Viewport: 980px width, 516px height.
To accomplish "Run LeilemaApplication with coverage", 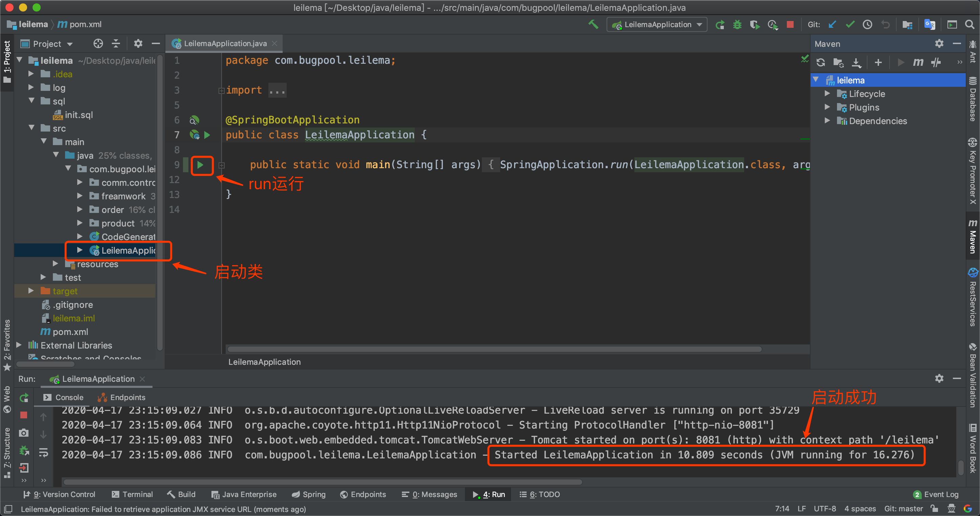I will tap(755, 24).
